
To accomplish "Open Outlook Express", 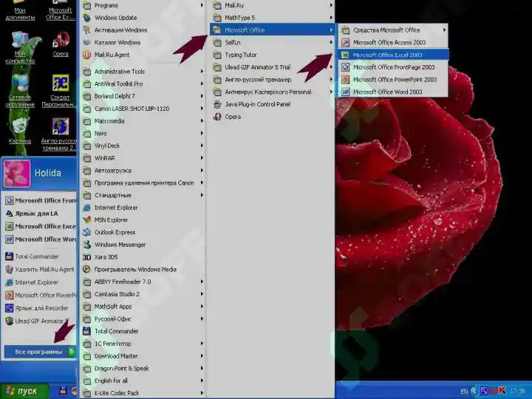I will click(143, 233).
